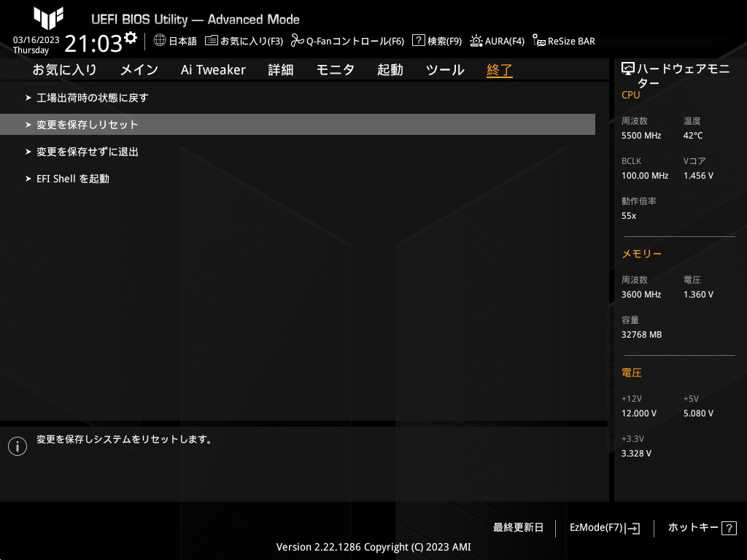Click the AURA(F4) label
The width and height of the screenshot is (747, 560).
505,41
